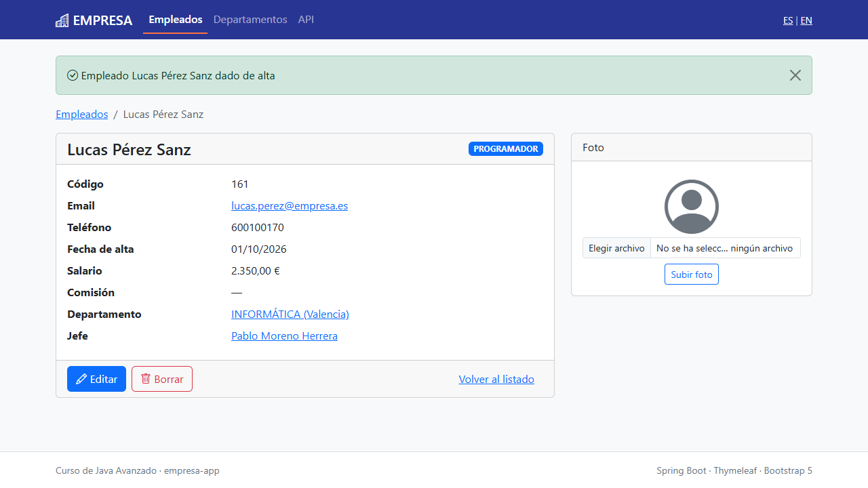Go to the Departamentos menu item
Viewport: 868px width, 488px height.
[250, 20]
